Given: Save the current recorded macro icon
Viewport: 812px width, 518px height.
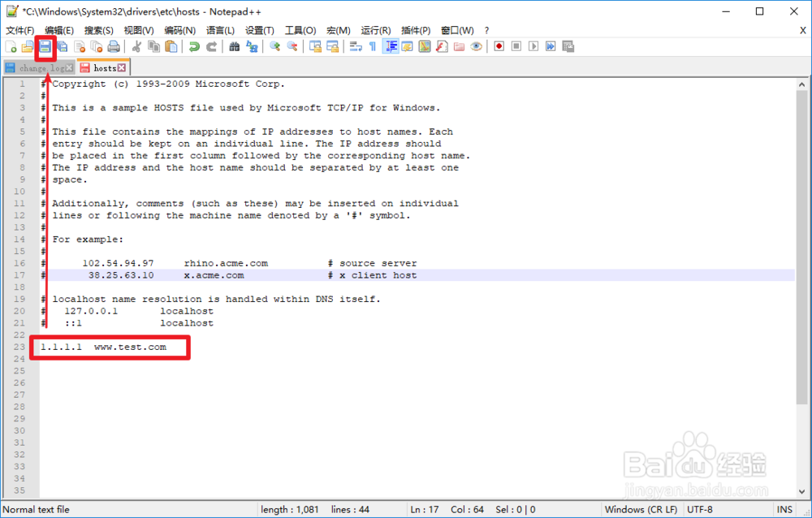Looking at the screenshot, I should tap(568, 46).
